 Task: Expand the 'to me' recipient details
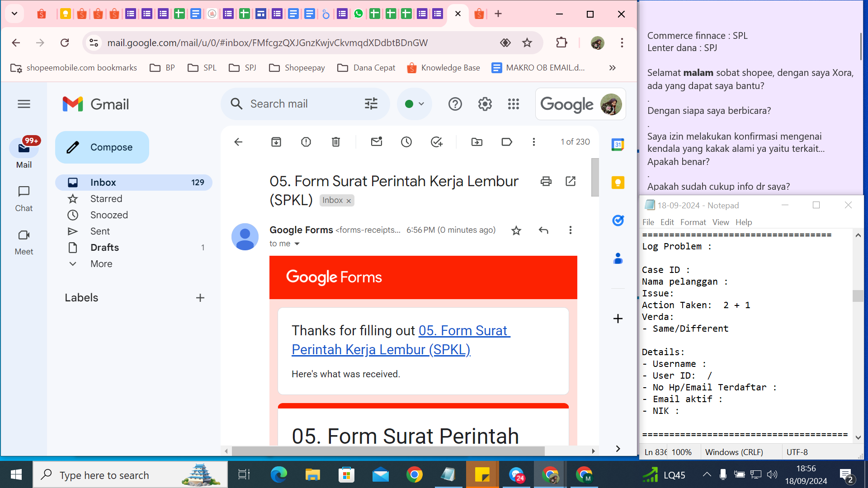297,244
